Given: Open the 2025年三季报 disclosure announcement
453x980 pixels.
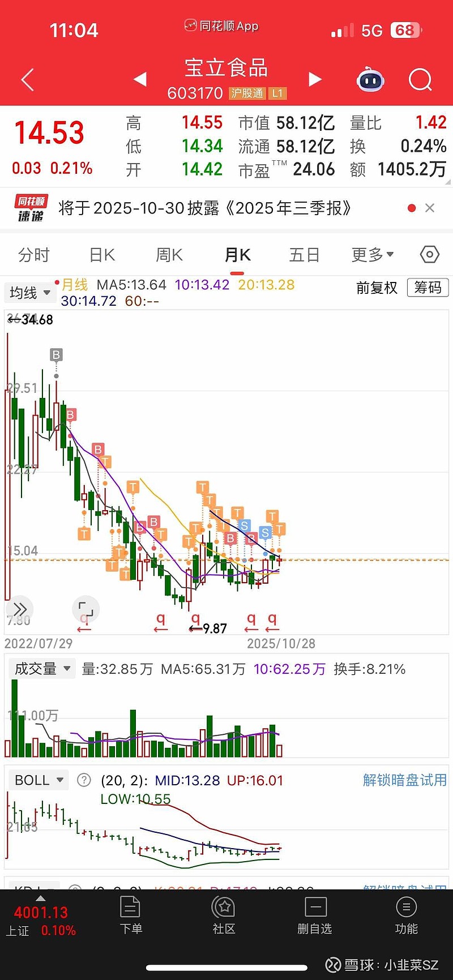Looking at the screenshot, I should tap(204, 208).
